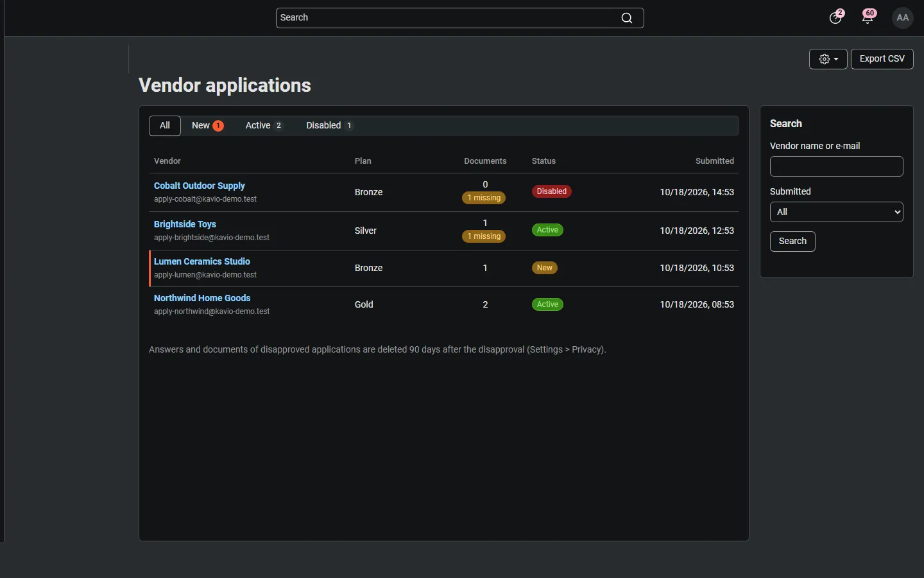Click the Plan column header
924x578 pixels.
point(363,161)
